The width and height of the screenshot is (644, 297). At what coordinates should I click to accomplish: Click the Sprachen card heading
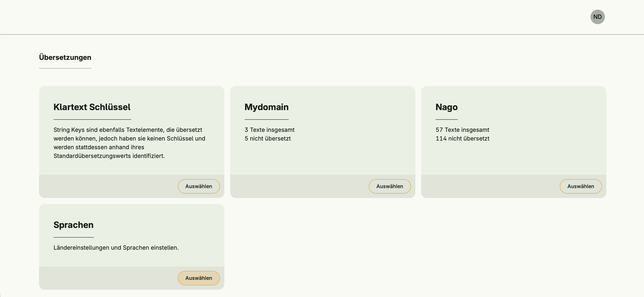[x=73, y=225]
